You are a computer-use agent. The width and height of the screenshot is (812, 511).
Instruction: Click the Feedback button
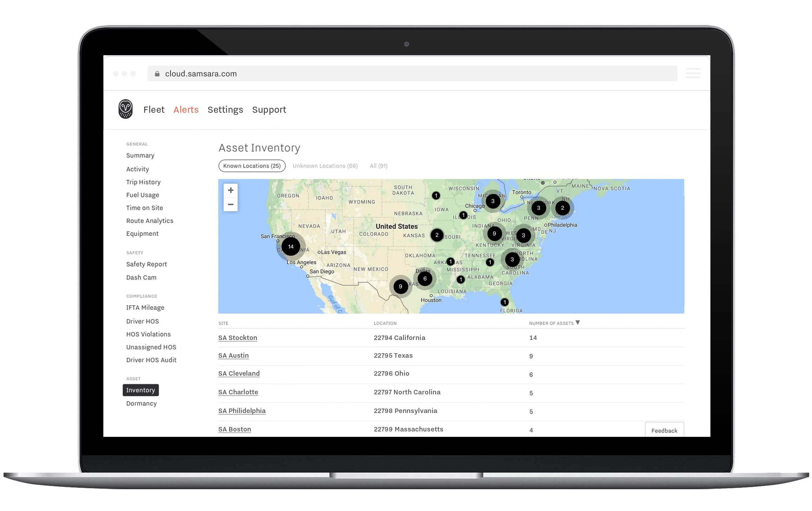tap(664, 430)
